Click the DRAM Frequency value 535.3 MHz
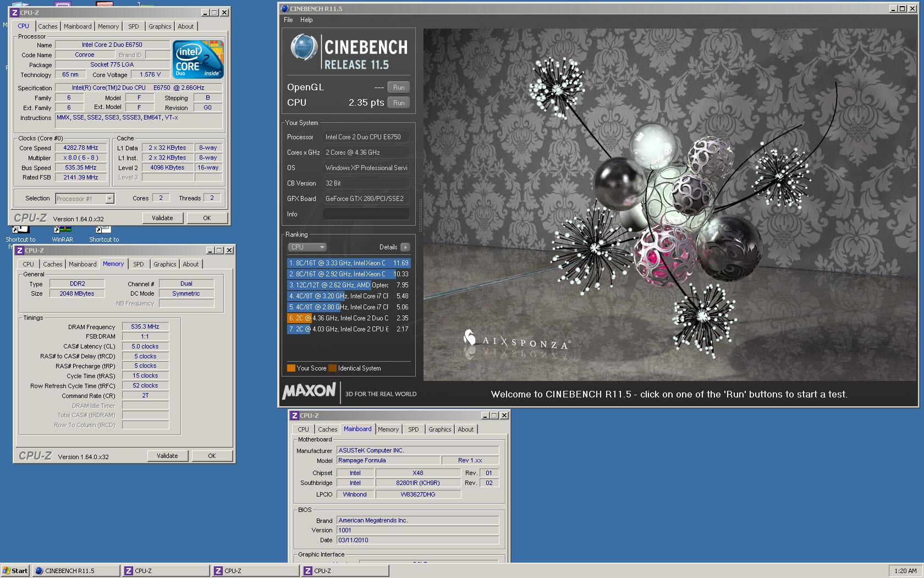Viewport: 924px width, 578px height. [x=145, y=326]
